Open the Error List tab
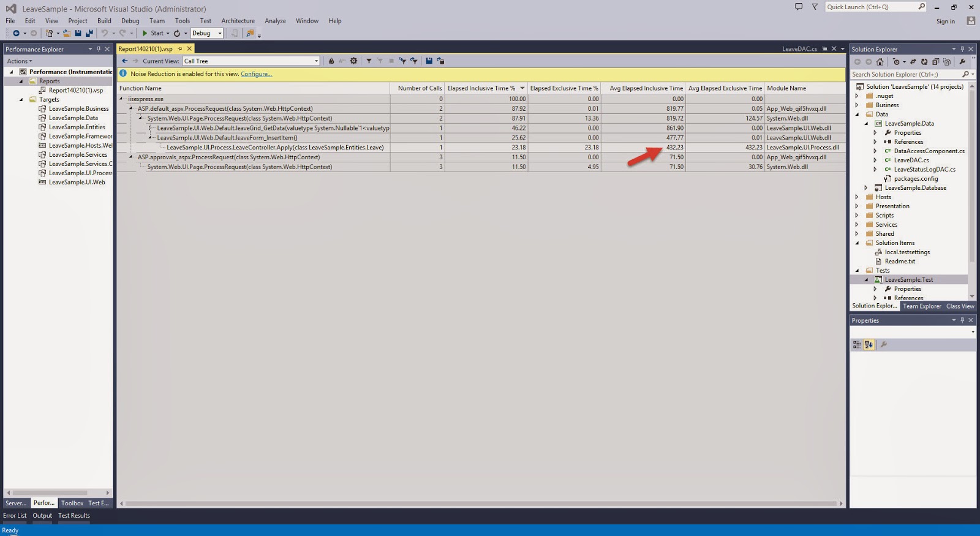Screen dimensions: 980x536 [15, 516]
